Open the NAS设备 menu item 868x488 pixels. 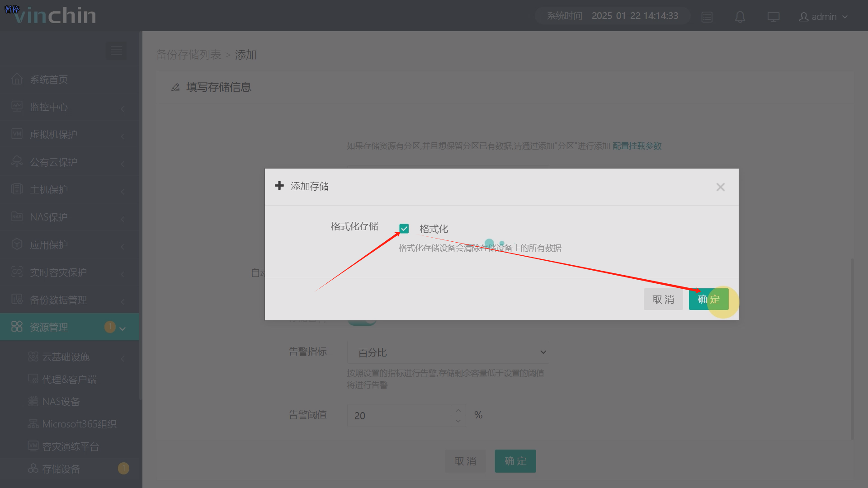pyautogui.click(x=61, y=402)
